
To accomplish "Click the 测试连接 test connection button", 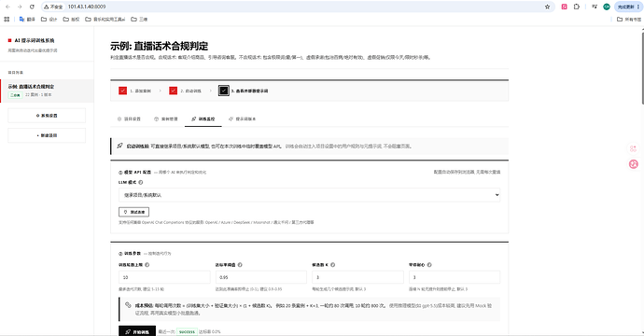I will 133,212.
